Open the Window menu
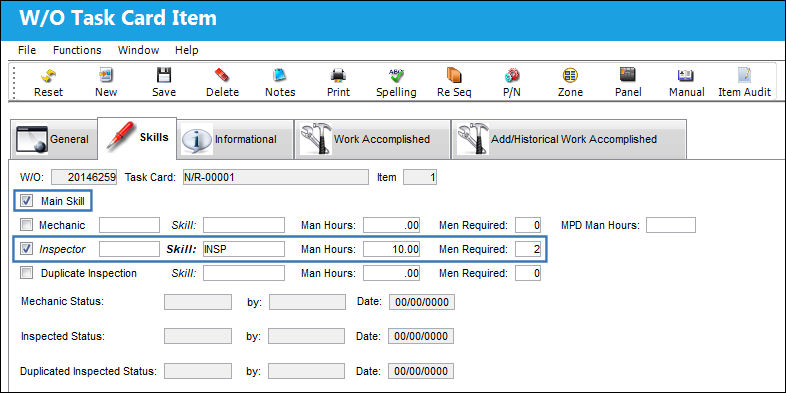 coord(138,50)
